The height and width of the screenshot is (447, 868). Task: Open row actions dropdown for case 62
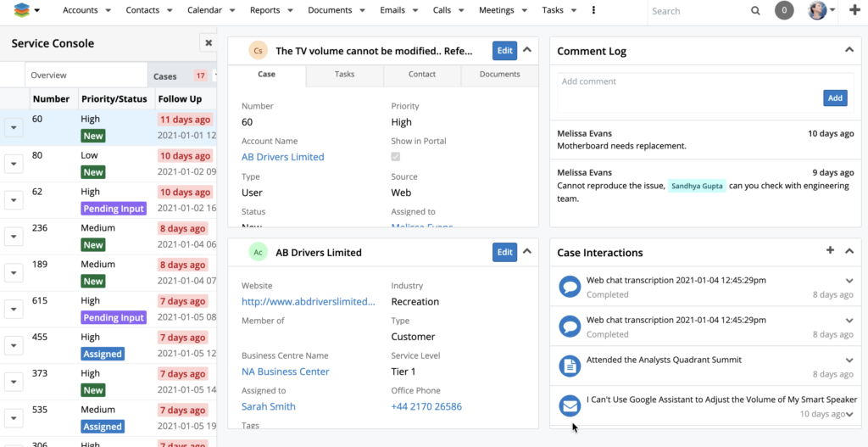[14, 200]
